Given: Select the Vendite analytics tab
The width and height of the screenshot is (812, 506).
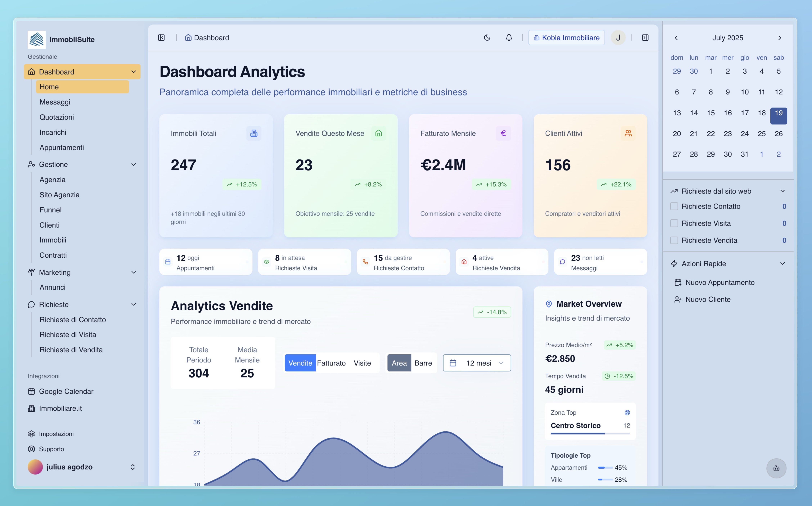Looking at the screenshot, I should pyautogui.click(x=300, y=363).
